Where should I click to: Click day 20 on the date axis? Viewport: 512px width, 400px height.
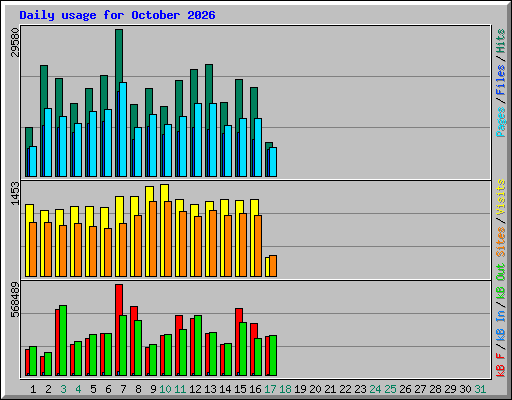click(315, 389)
